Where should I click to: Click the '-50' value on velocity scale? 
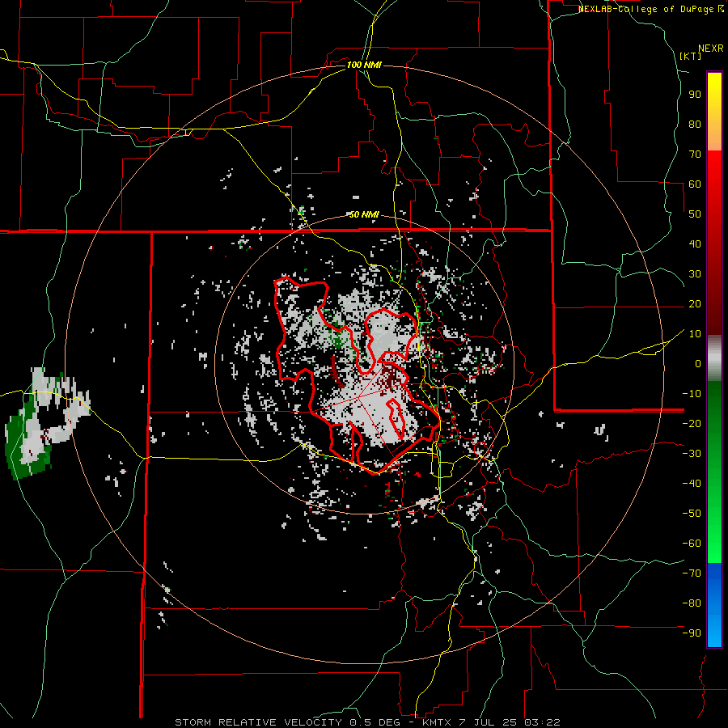click(692, 514)
